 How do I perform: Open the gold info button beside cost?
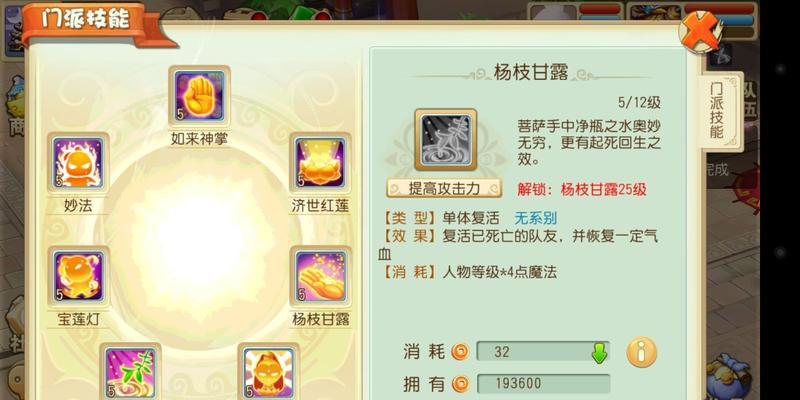point(641,352)
